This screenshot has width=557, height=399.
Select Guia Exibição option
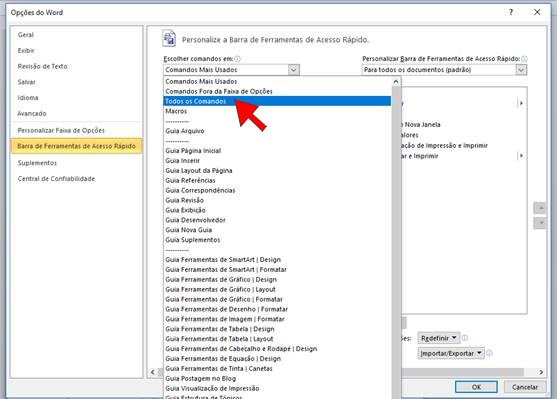point(277,210)
